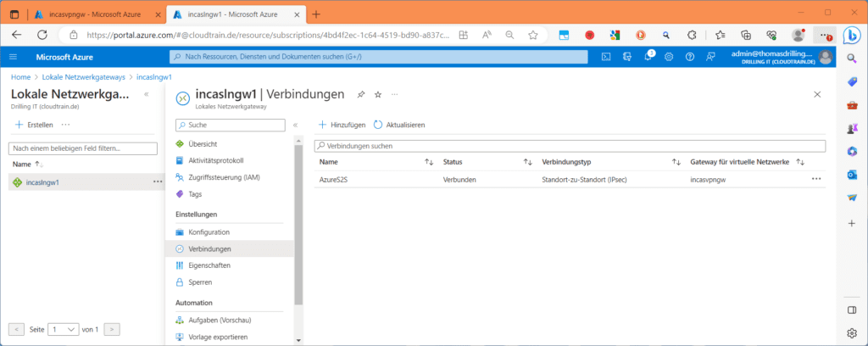The image size is (868, 346).
Task: Select the incaslngw1 browser tab
Action: [233, 14]
